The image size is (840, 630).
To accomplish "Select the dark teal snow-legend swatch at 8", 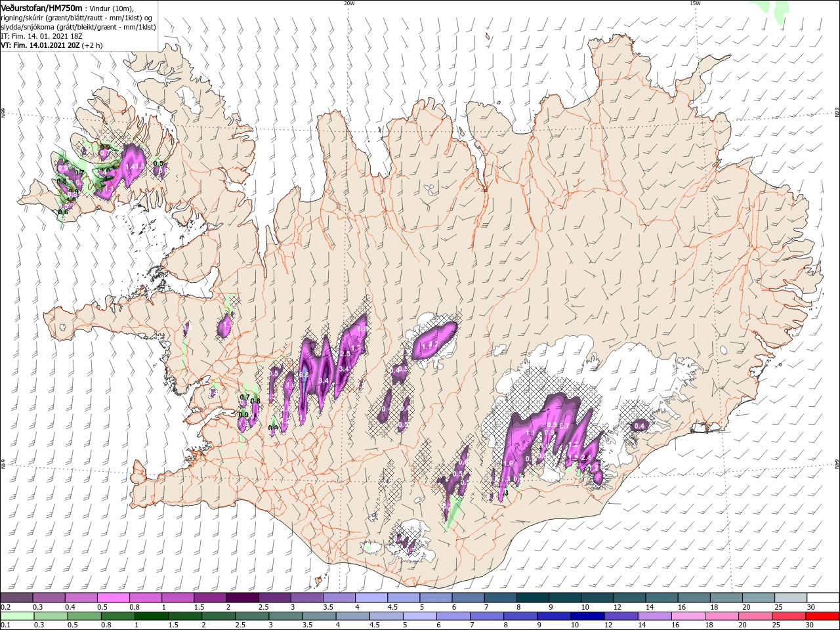I will tap(532, 598).
